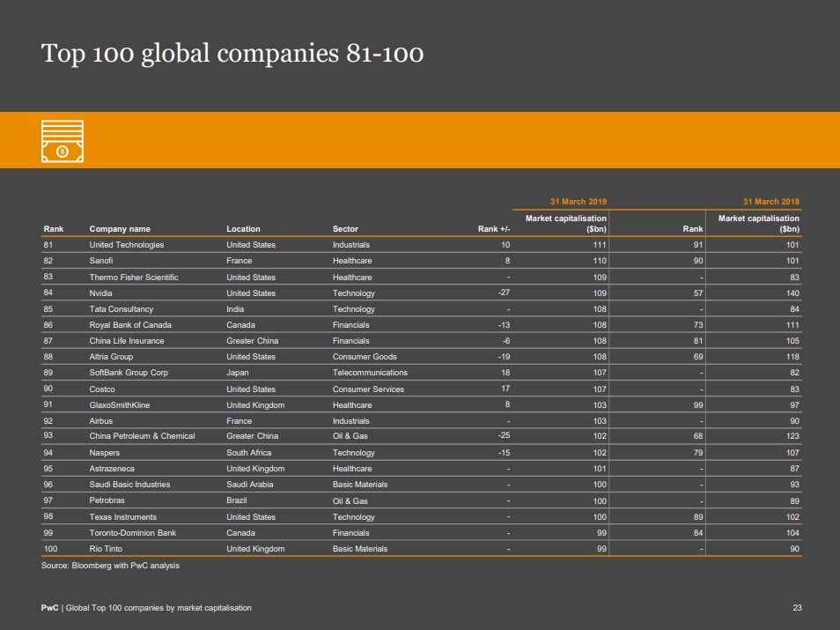Select 'Saudi Arabia' location cell
840x630 pixels.
tap(250, 485)
